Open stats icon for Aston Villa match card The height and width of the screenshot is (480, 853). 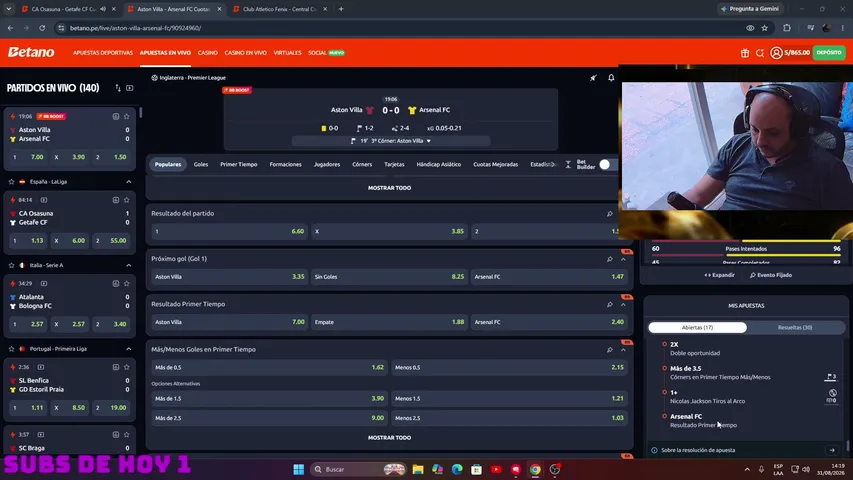pos(116,116)
